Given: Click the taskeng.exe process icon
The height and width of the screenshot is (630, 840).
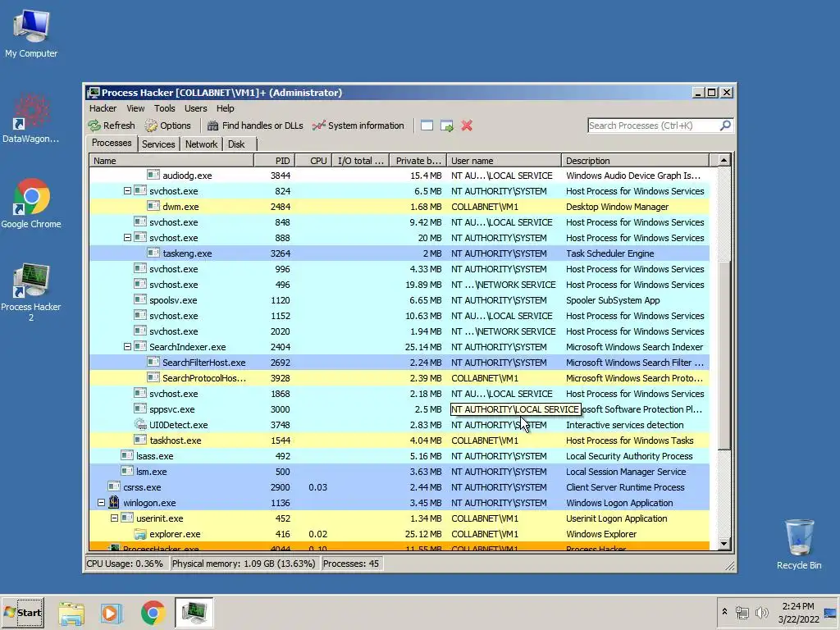Looking at the screenshot, I should 153,253.
